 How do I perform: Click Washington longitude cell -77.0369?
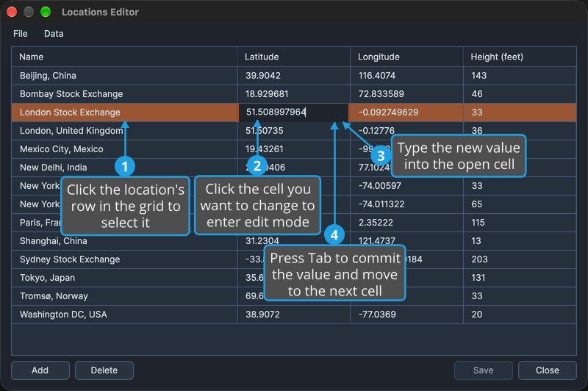(x=407, y=315)
